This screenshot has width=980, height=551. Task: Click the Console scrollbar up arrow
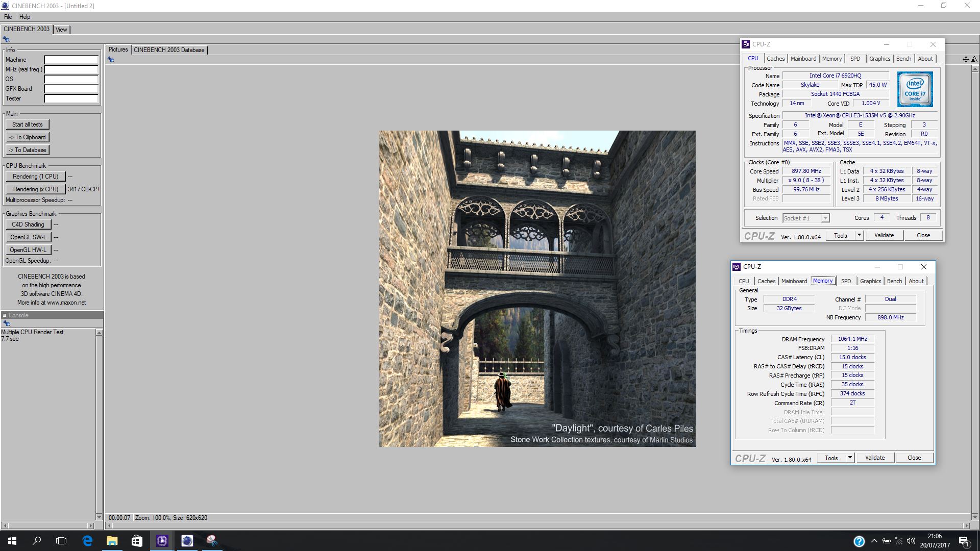click(99, 333)
